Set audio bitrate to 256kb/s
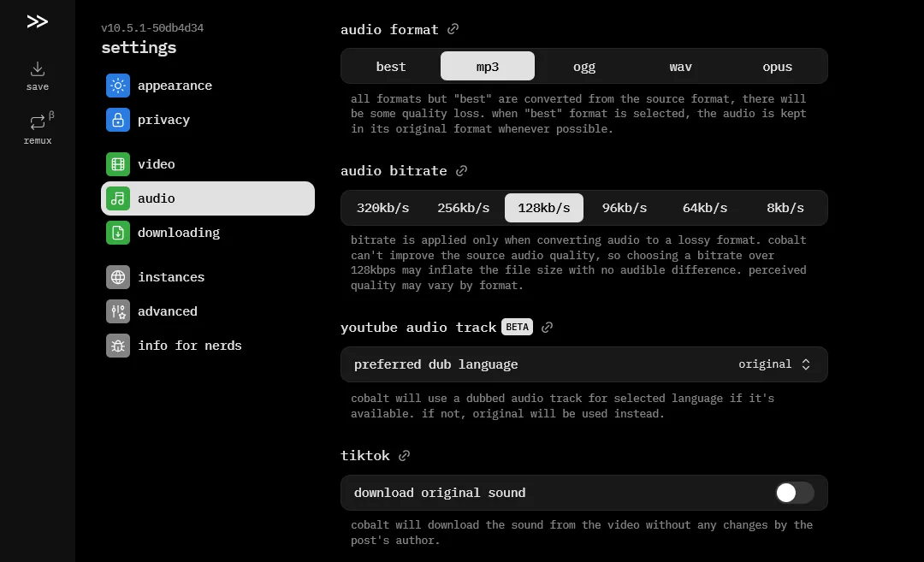This screenshot has width=924, height=562. click(463, 208)
